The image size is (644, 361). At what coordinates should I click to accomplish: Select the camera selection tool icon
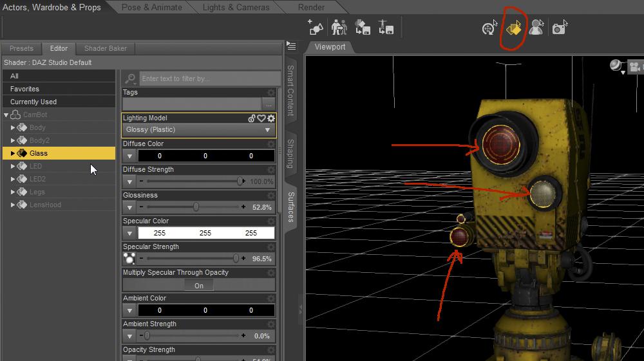(x=560, y=28)
